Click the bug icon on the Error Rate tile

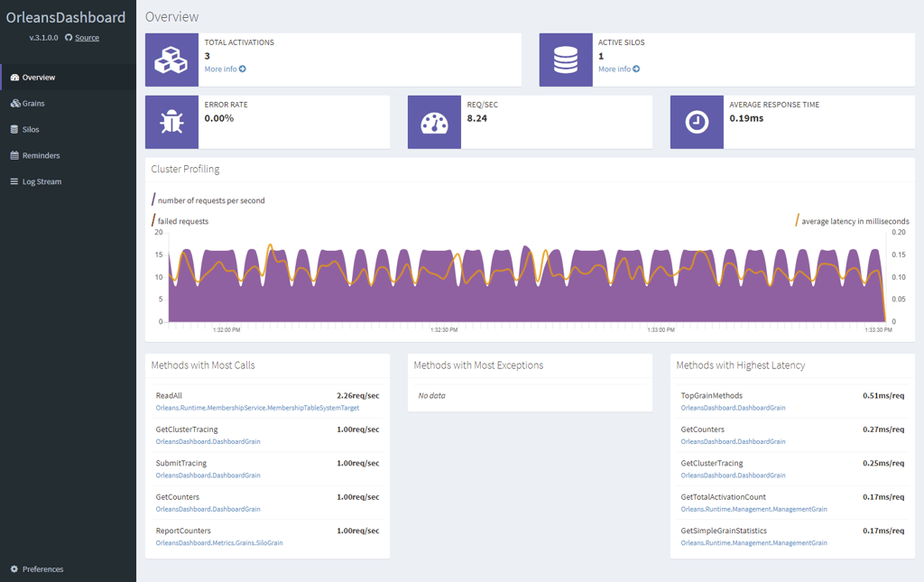[x=171, y=122]
